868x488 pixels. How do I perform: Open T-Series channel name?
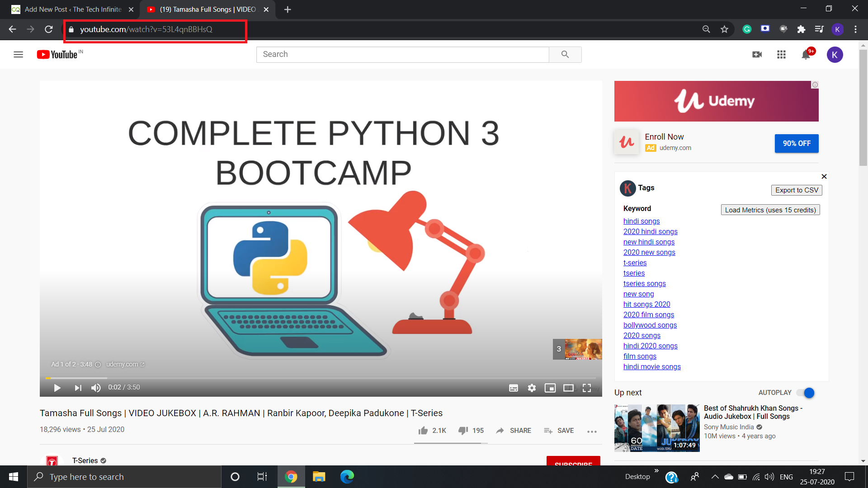85,460
